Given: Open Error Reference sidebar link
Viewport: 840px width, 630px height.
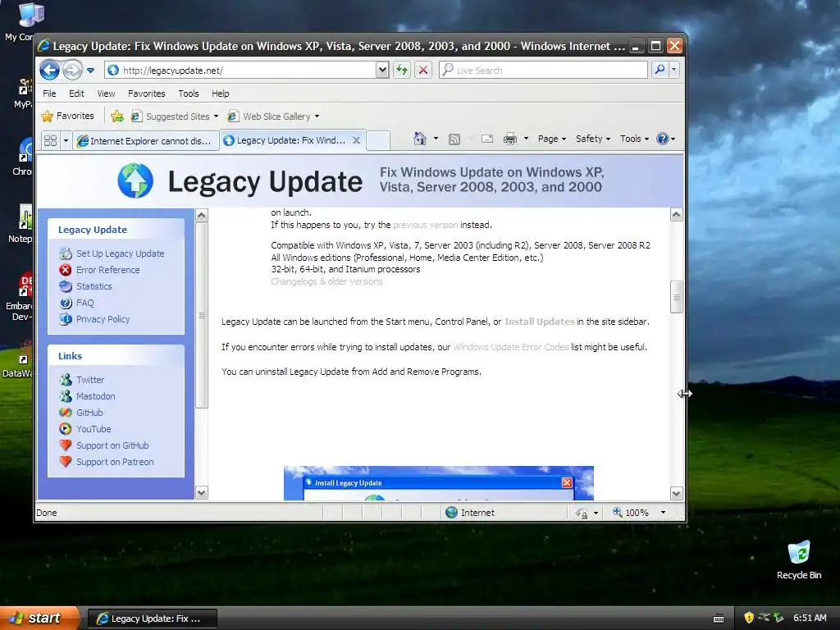Looking at the screenshot, I should [107, 270].
